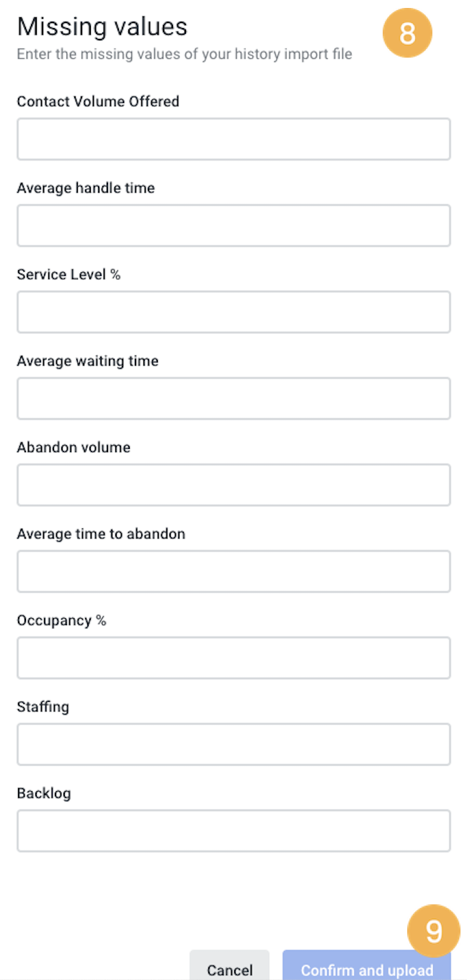Click Confirm and upload button
The image size is (467, 980).
coord(367,967)
